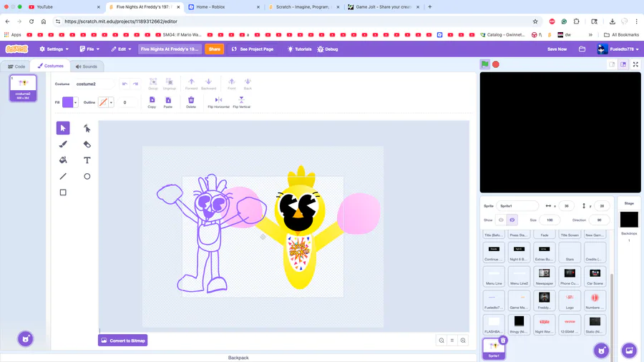Set the sprite to shown with the eye icon
Screen dimensions: 644x362
click(501, 220)
